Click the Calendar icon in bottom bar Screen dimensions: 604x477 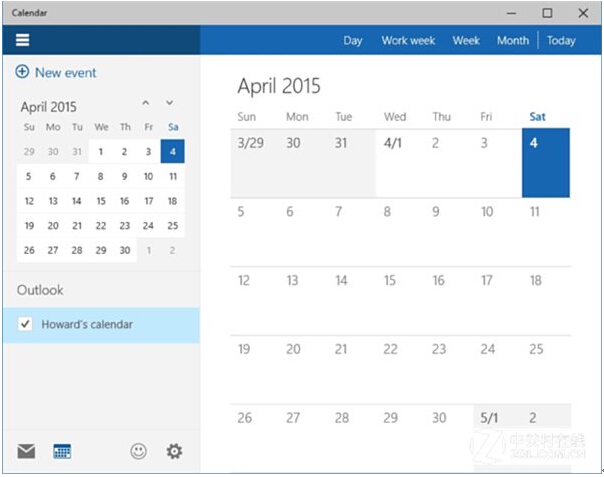pos(62,451)
